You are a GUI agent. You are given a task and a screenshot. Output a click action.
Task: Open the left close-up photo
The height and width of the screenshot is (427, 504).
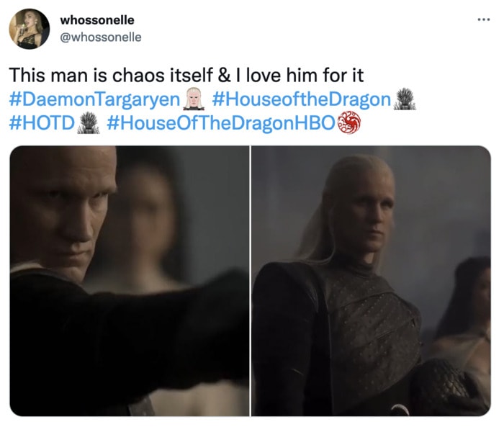[130, 281]
